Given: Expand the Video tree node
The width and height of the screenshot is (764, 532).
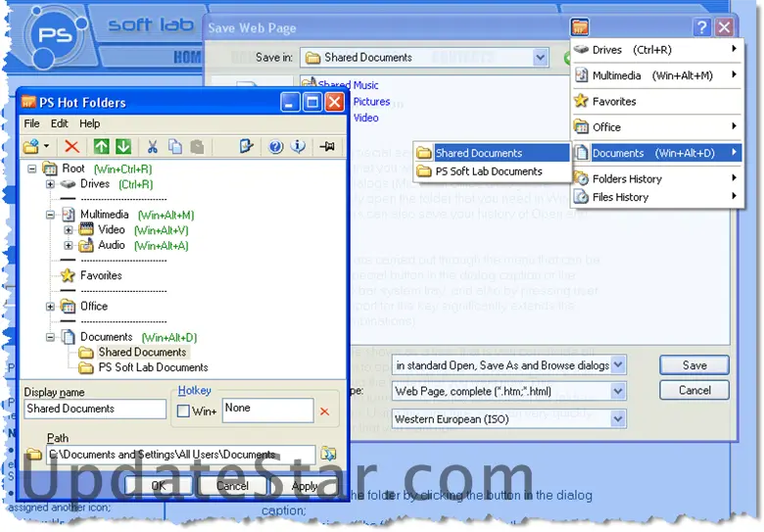Looking at the screenshot, I should tap(69, 230).
